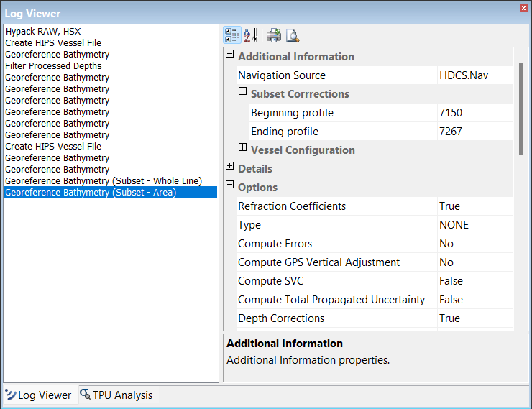Select Georeference Bathymetry (Subset - Whole Line) entry
Screen dimensions: 532x409
tap(104, 181)
